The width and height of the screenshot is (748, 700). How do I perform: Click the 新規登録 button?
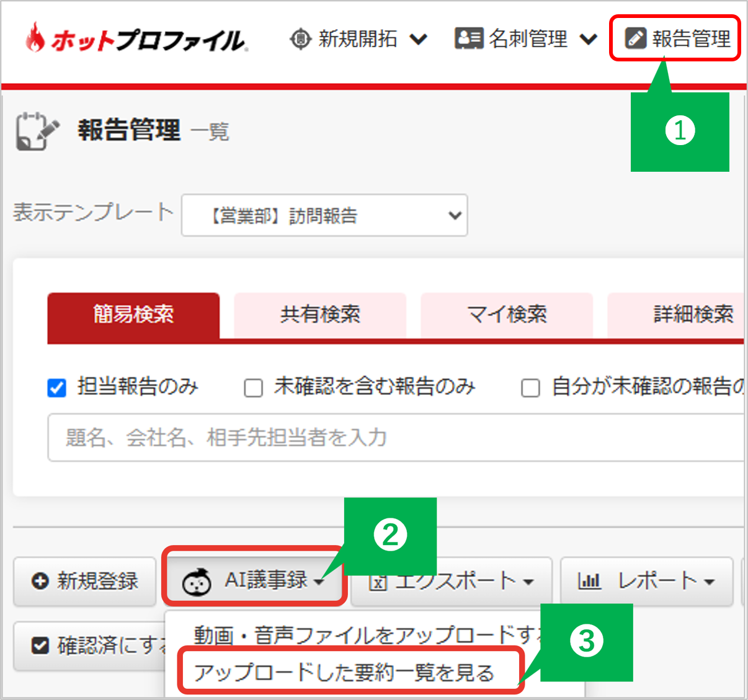click(85, 582)
